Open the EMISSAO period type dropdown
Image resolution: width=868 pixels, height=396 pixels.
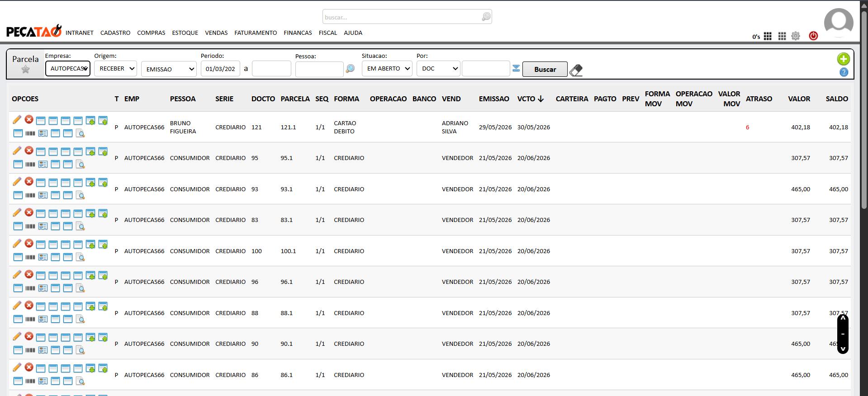tap(169, 69)
